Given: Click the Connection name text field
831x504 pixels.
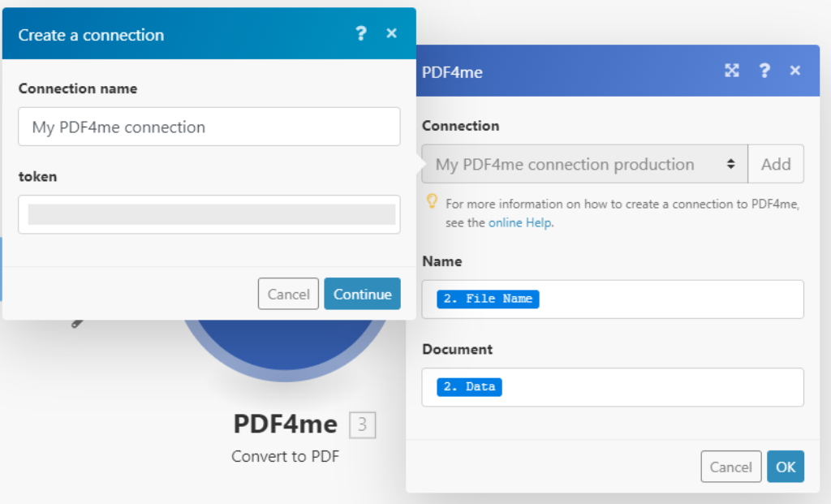Looking at the screenshot, I should coord(209,127).
